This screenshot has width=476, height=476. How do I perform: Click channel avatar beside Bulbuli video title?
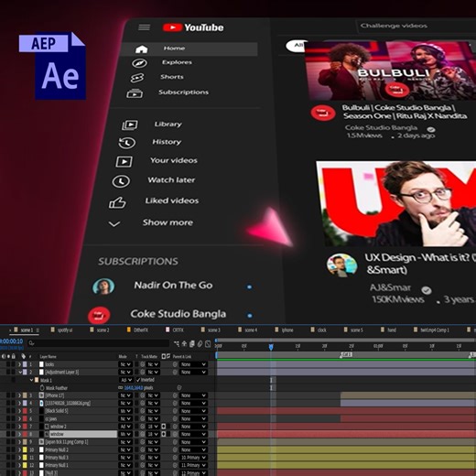tap(323, 113)
